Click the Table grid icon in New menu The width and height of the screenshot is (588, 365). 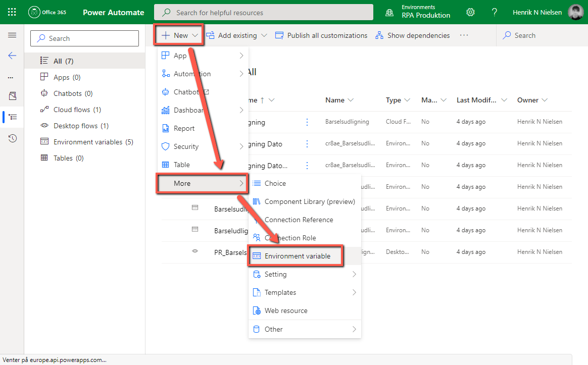coord(165,165)
